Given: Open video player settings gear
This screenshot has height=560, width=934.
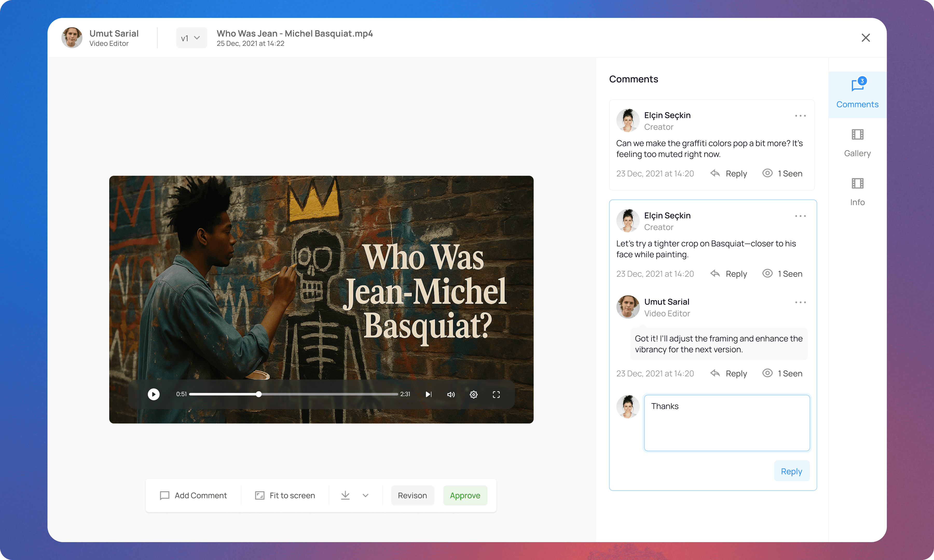Looking at the screenshot, I should coord(473,394).
